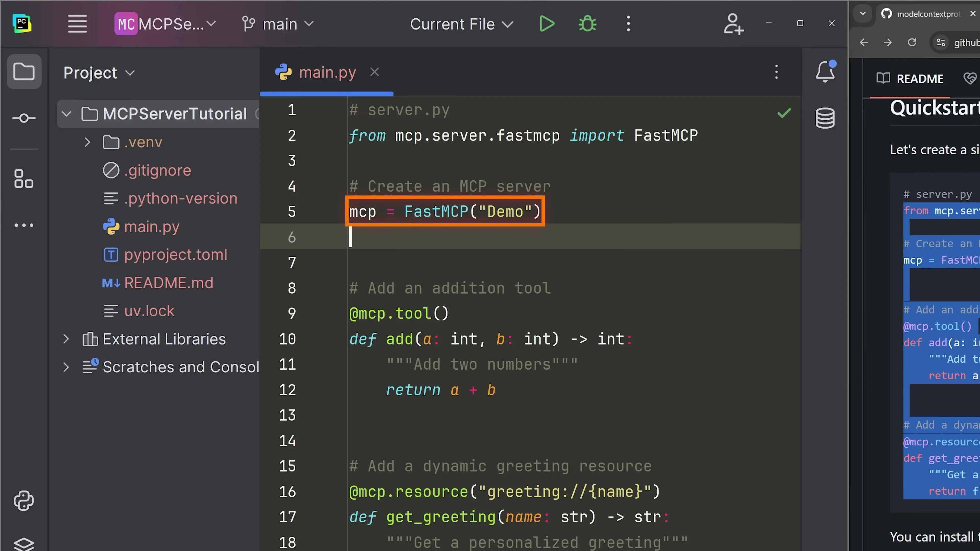Open the Python Console tool window

tap(24, 501)
